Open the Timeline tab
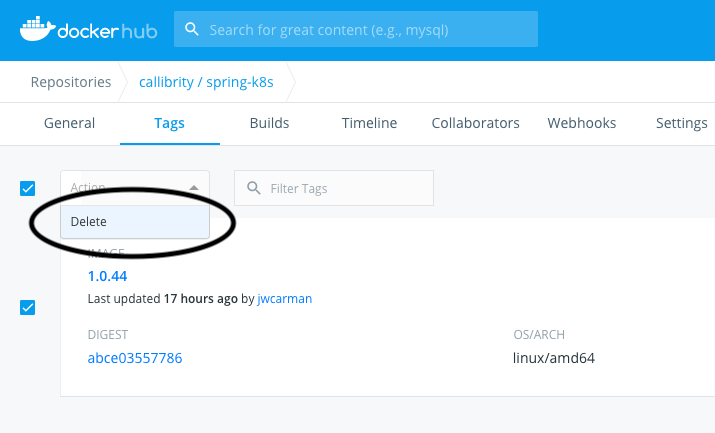Viewport: 715px width, 433px height. (369, 123)
